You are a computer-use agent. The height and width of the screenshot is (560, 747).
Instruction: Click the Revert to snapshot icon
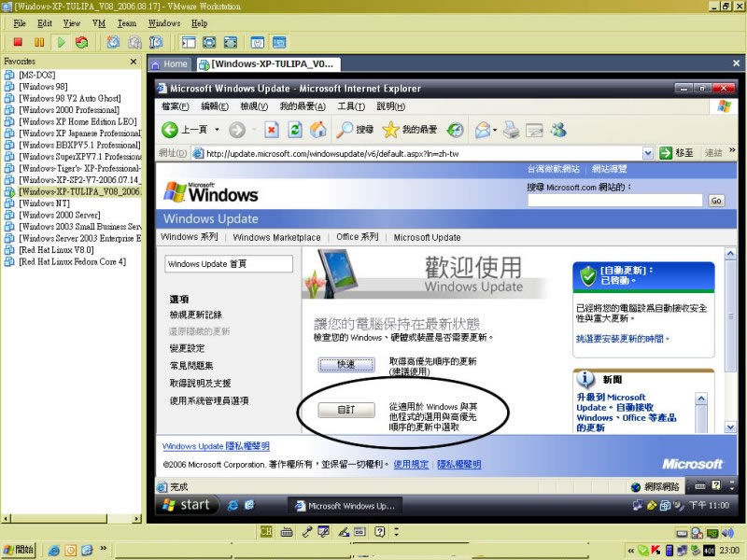[x=134, y=42]
